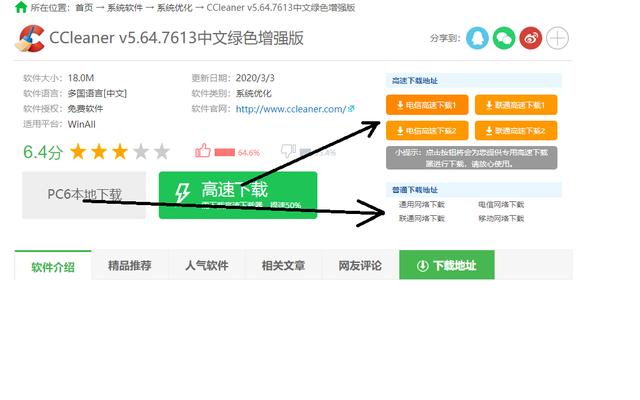Click the external link icon after ccleaner.com
Screen dimensions: 640x400
351,109
